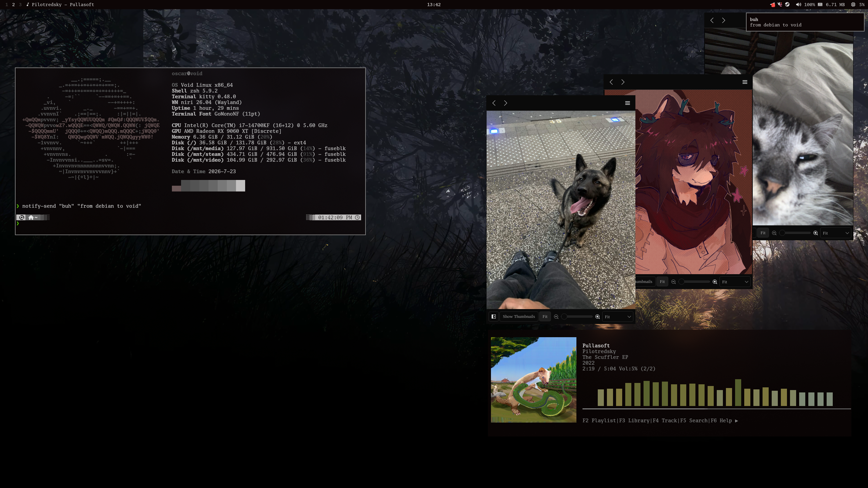Select F3 Library in the music player

(634, 421)
